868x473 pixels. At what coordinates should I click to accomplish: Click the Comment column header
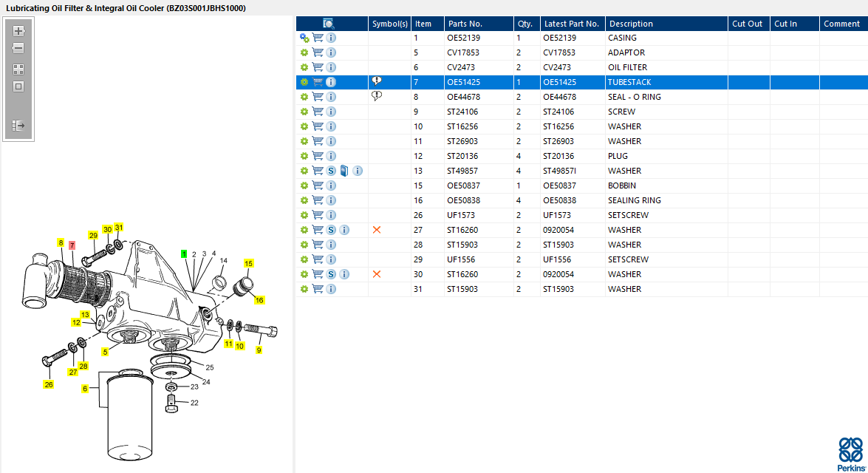pos(844,23)
